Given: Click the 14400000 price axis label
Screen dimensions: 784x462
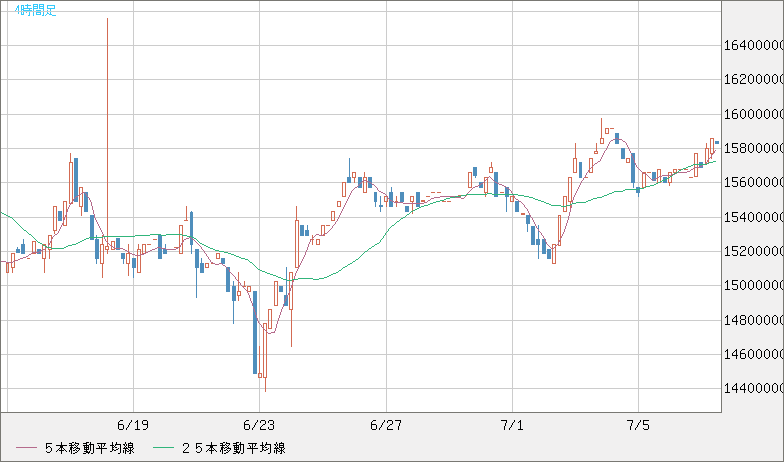Looking at the screenshot, I should 754,388.
